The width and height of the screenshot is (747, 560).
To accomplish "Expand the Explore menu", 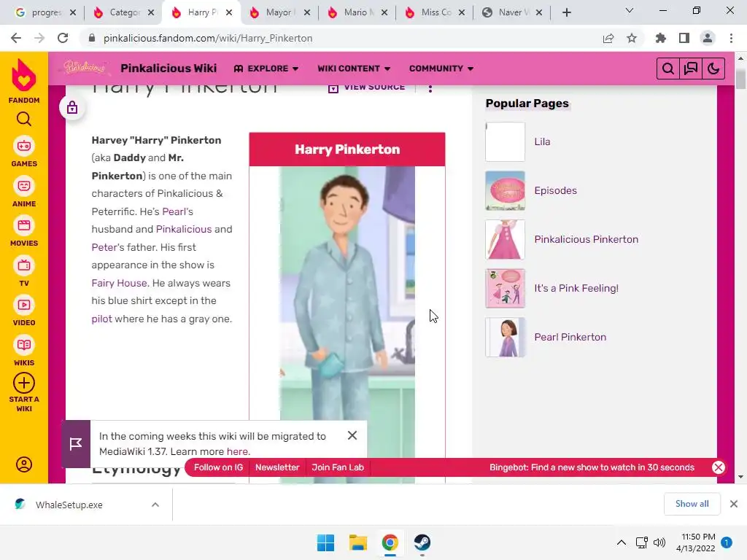I will point(266,69).
